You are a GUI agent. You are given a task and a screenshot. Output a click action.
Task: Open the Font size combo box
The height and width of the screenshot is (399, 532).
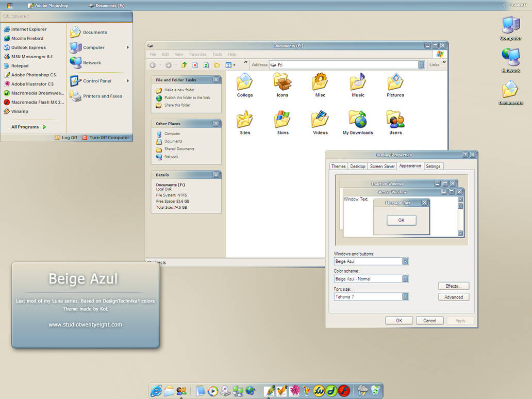click(371, 296)
